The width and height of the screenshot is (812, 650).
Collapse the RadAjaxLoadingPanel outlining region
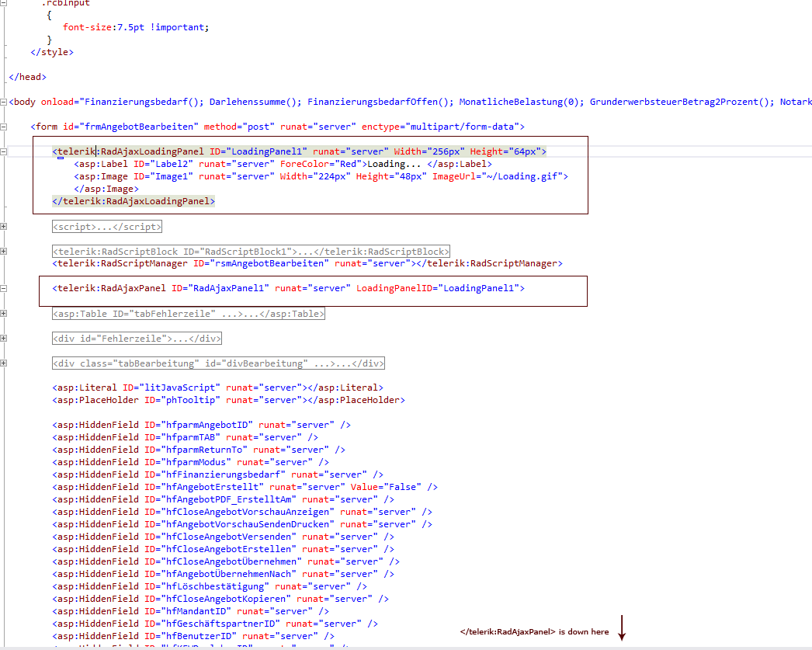(x=3, y=151)
